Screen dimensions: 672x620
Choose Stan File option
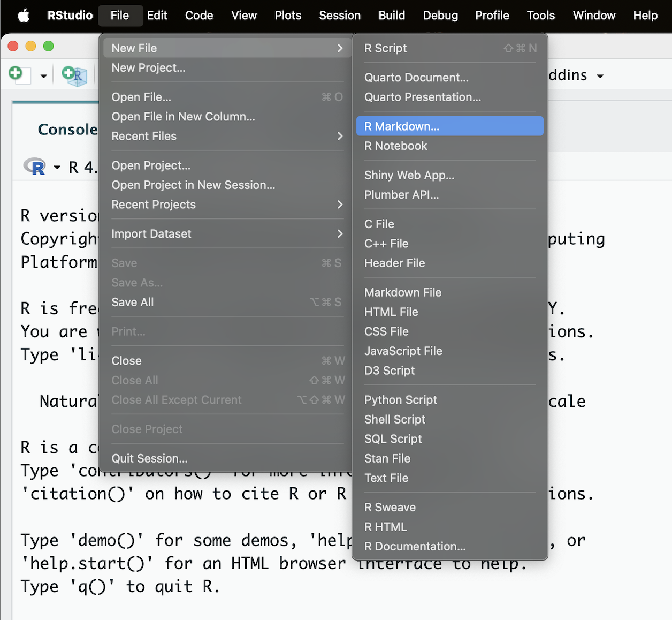coord(450,458)
